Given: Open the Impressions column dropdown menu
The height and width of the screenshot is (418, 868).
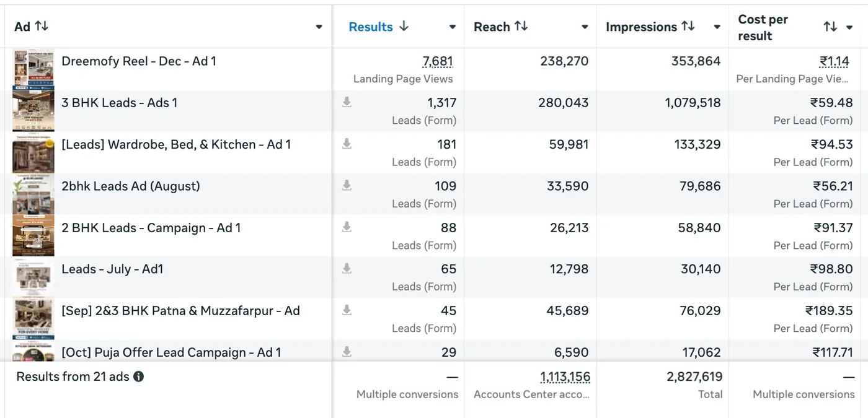Looking at the screenshot, I should pos(717,27).
